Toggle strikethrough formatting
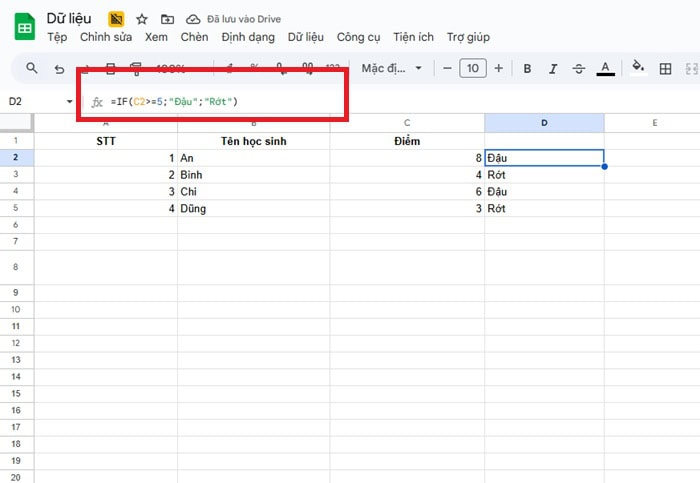Image resolution: width=700 pixels, height=483 pixels. pyautogui.click(x=579, y=69)
